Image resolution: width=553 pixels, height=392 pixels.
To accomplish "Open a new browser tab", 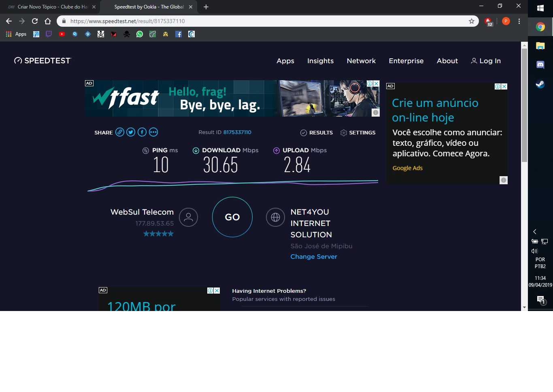I will [206, 7].
